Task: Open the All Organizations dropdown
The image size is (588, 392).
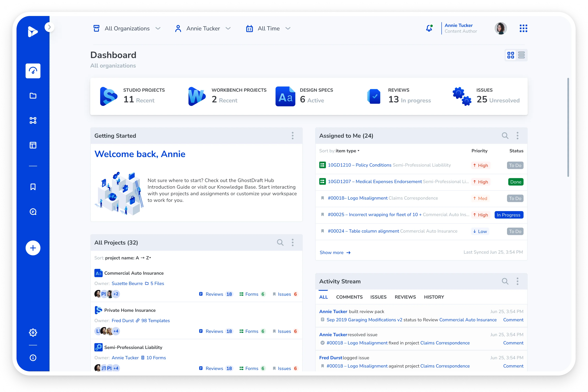Action: (x=127, y=29)
